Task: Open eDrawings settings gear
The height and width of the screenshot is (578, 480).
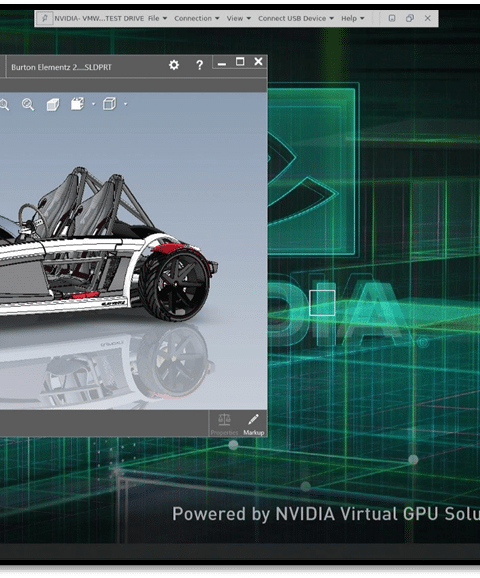Action: coord(174,65)
